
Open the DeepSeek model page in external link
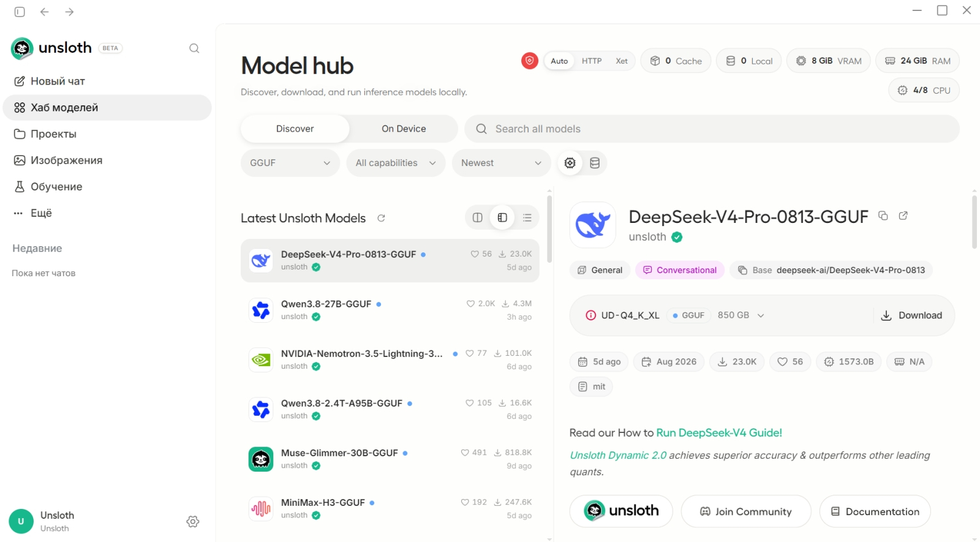pyautogui.click(x=903, y=216)
